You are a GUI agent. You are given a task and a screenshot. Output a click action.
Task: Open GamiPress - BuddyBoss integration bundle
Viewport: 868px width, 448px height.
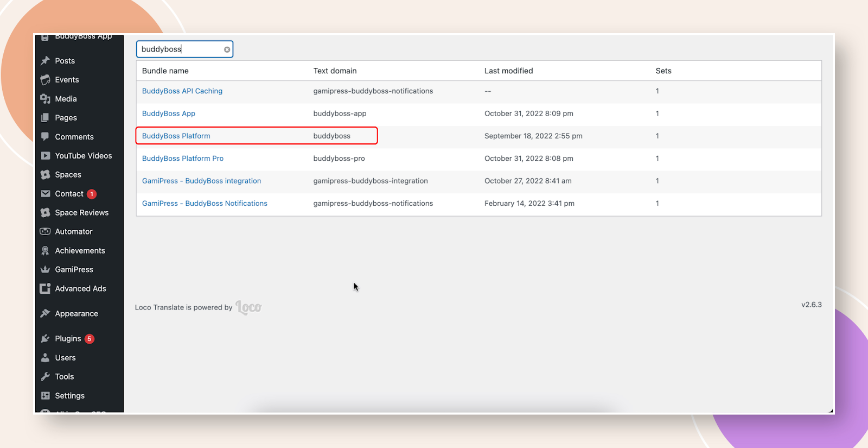pyautogui.click(x=202, y=181)
